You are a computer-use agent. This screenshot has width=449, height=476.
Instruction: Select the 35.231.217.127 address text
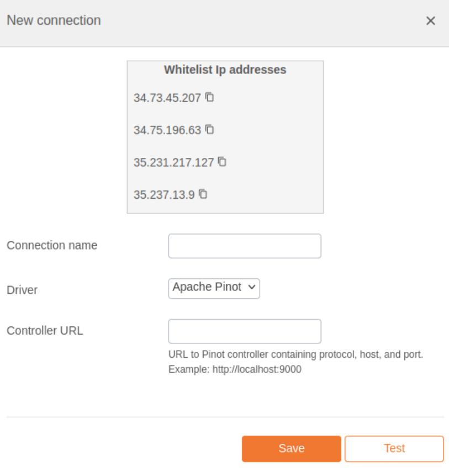click(173, 162)
